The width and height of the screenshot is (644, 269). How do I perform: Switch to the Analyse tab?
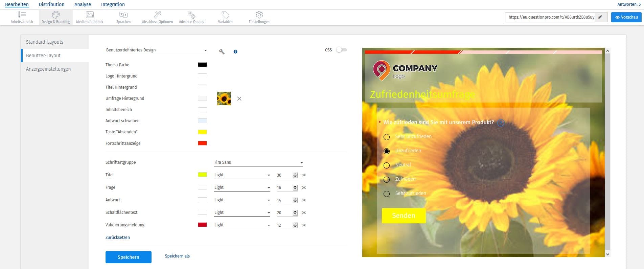tap(83, 4)
